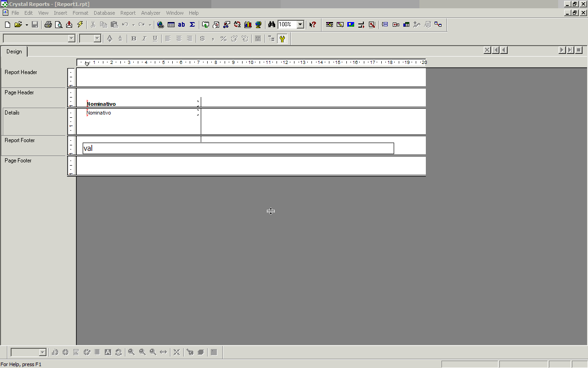Select the bold Nominativo header field
Image resolution: width=588 pixels, height=368 pixels.
(x=143, y=104)
